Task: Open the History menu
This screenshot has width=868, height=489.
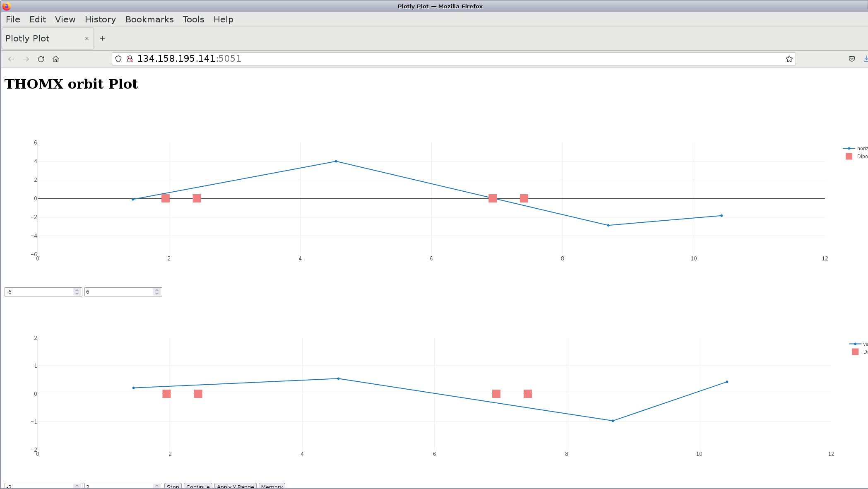Action: tap(100, 19)
